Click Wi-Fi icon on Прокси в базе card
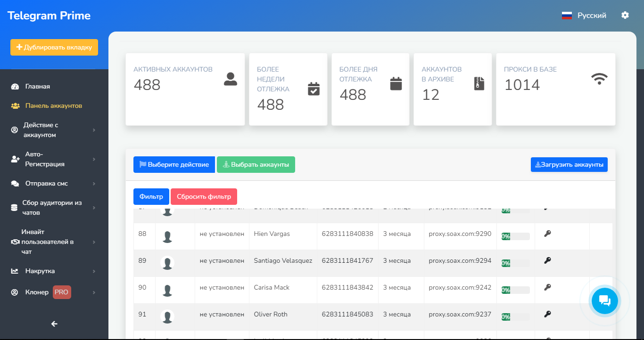The image size is (644, 340). click(x=599, y=79)
